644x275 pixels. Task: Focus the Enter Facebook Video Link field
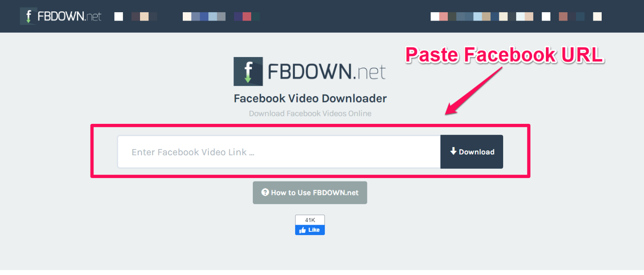[x=279, y=152]
